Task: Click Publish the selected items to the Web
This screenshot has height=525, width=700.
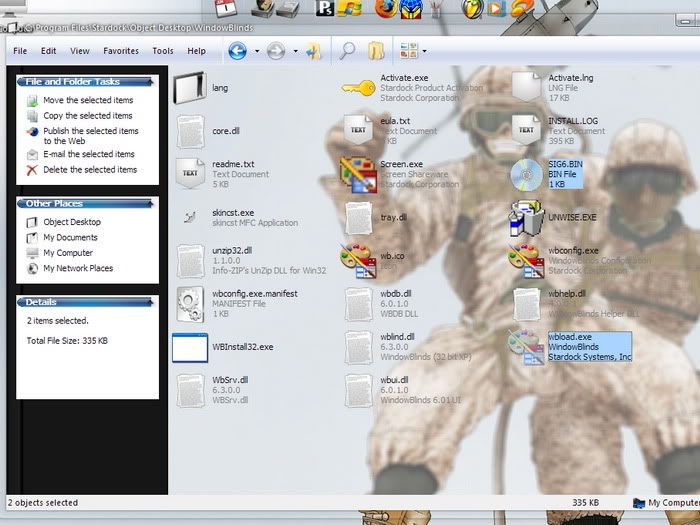Action: coord(91,136)
